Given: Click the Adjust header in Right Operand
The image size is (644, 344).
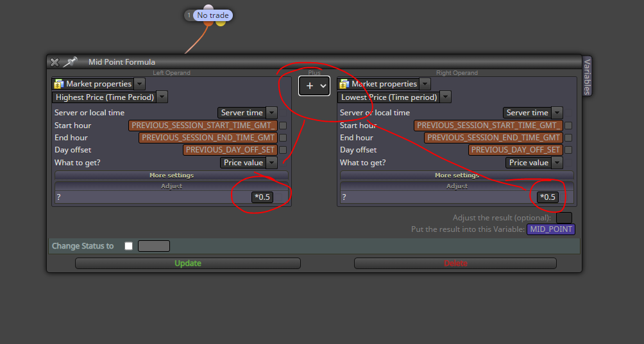Looking at the screenshot, I should pos(457,186).
